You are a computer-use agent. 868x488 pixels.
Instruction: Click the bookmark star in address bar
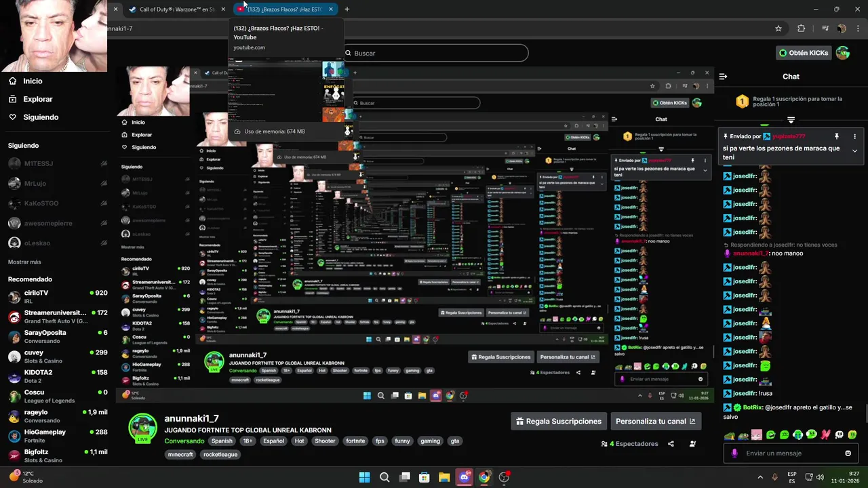[x=778, y=28]
